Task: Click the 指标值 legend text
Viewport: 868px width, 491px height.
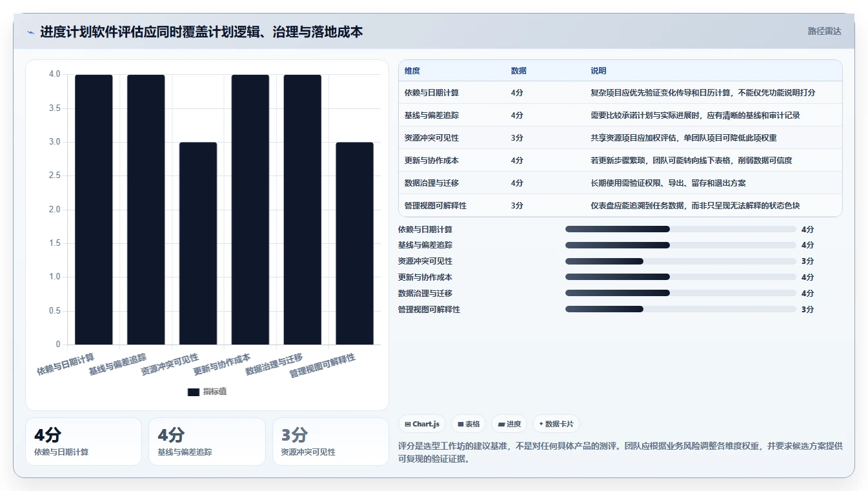Action: (215, 392)
